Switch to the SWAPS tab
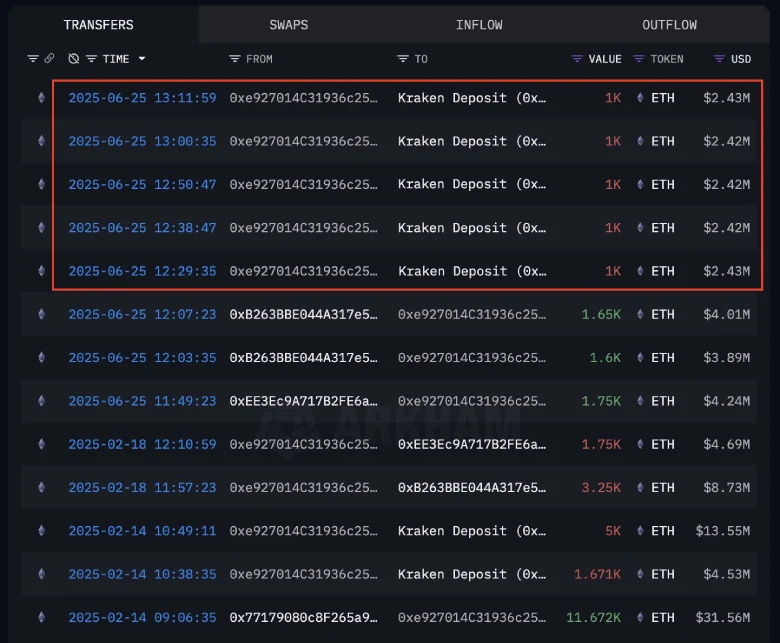780x643 pixels. click(289, 25)
